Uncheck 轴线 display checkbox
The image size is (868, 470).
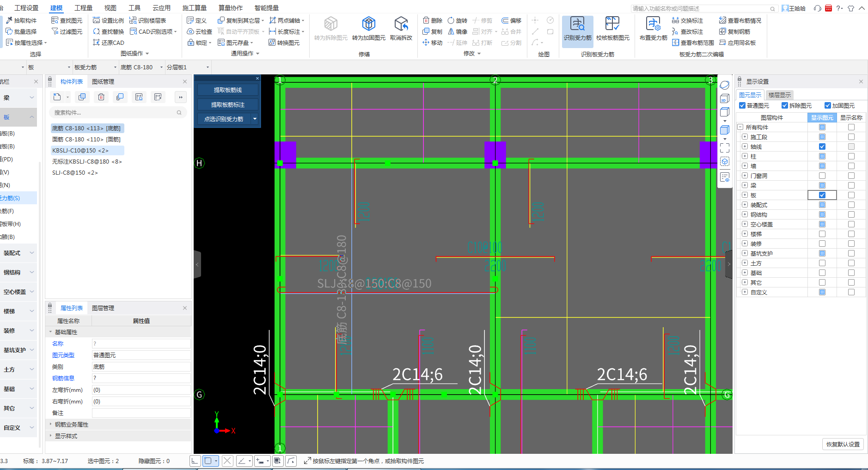click(x=822, y=146)
